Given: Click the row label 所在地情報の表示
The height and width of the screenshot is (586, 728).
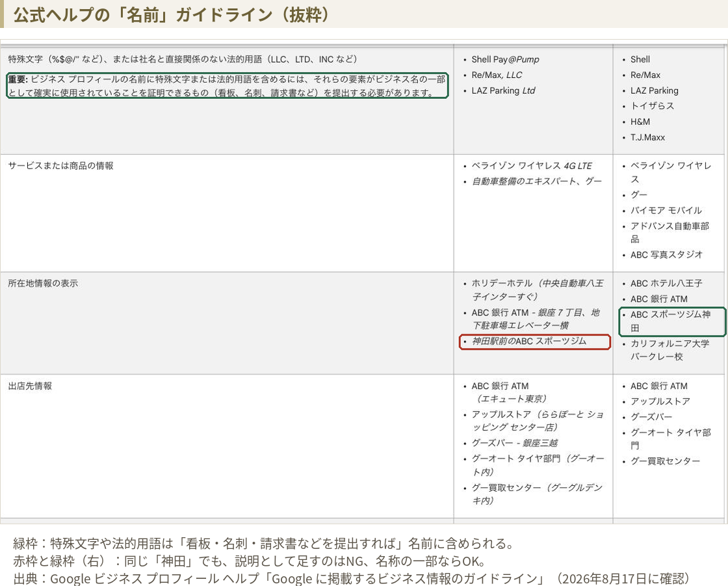Looking at the screenshot, I should 43,283.
